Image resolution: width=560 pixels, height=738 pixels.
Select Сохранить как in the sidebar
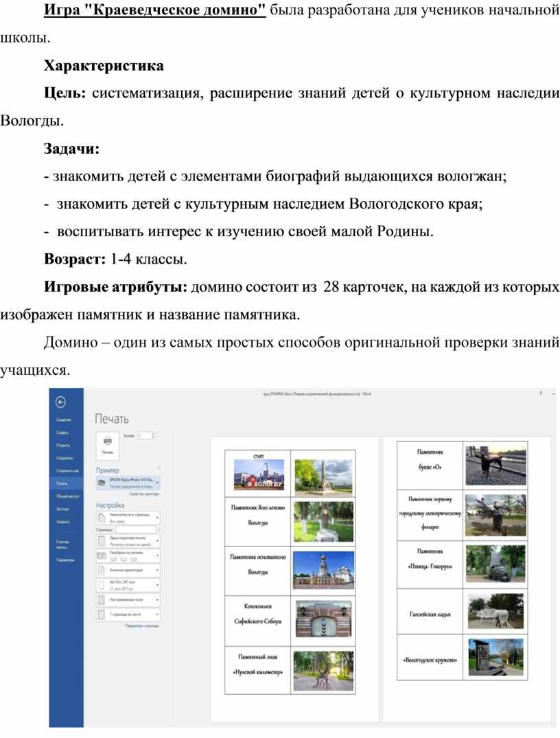[x=64, y=470]
